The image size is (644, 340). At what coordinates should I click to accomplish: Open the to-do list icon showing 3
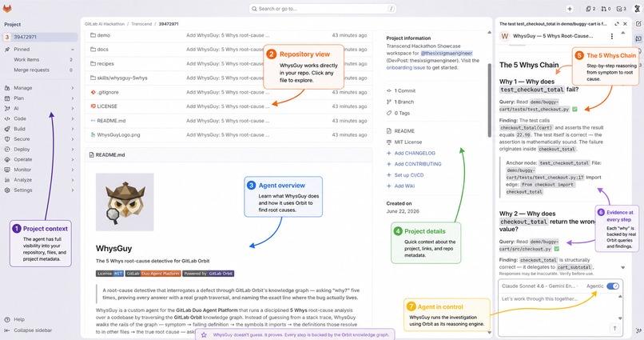click(x=622, y=9)
